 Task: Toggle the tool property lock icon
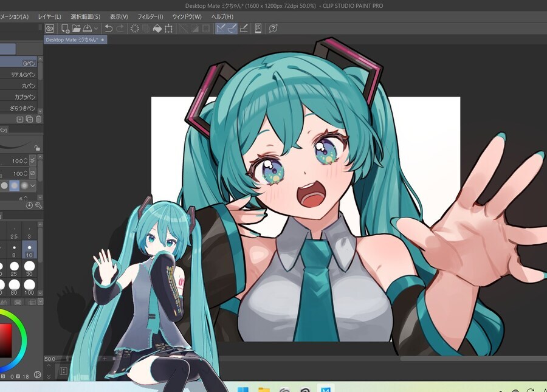click(x=37, y=148)
